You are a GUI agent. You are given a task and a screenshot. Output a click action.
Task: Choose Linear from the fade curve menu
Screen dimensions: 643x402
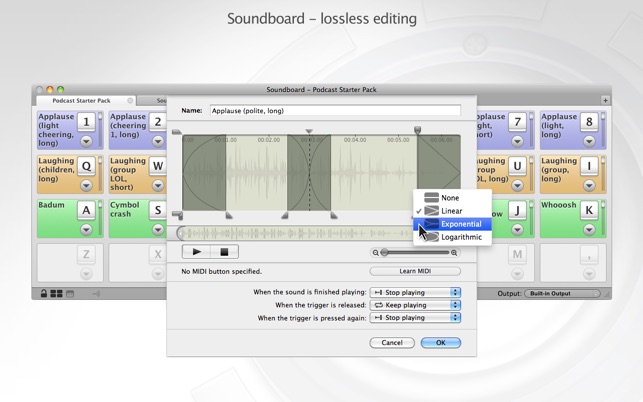(x=452, y=211)
